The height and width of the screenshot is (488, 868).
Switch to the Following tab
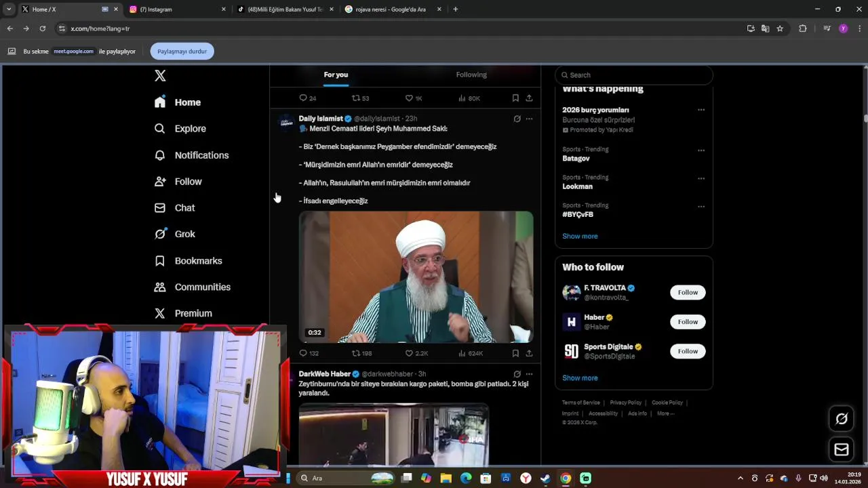(471, 75)
